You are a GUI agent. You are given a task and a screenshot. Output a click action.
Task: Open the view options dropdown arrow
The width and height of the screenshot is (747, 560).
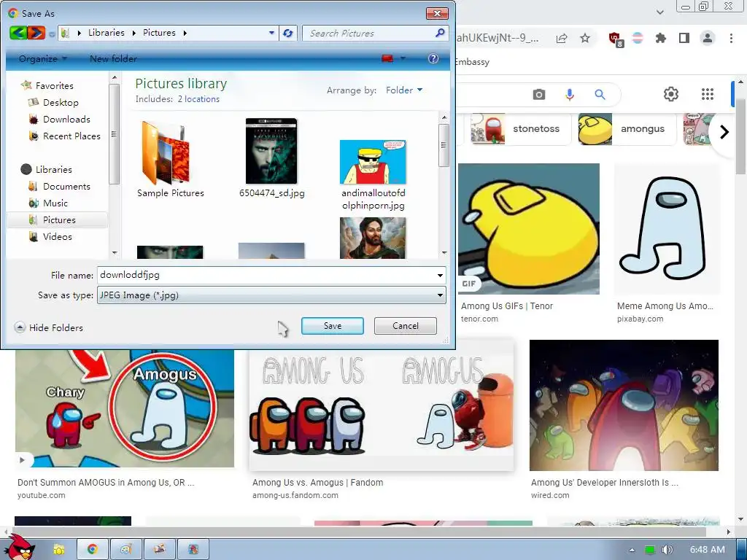tap(403, 58)
